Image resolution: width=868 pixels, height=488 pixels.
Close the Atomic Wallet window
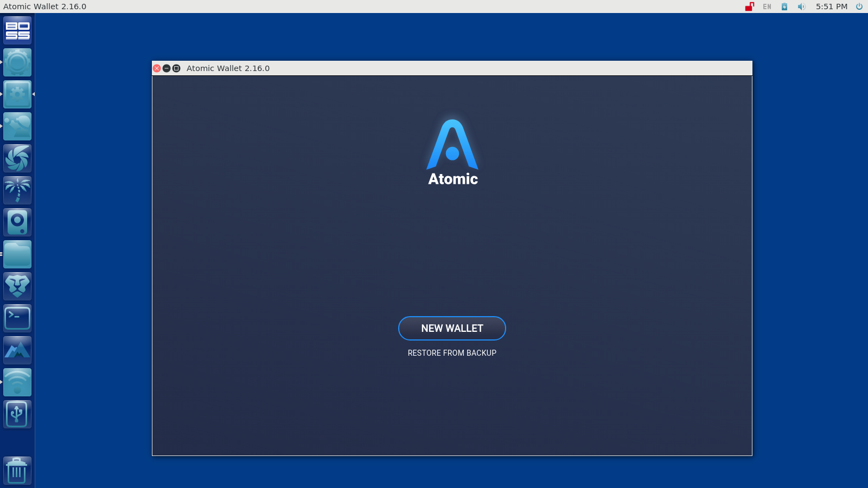157,68
